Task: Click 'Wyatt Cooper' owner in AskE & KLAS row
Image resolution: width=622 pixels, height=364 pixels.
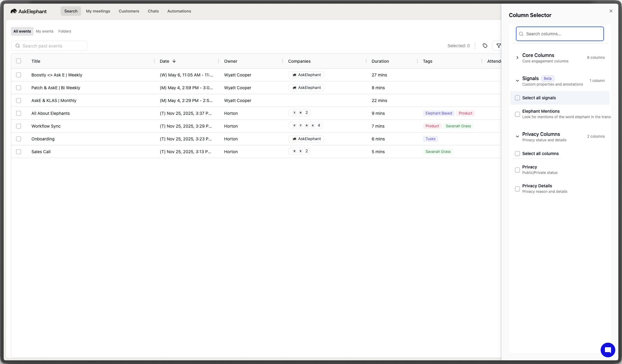Action: pos(238,101)
